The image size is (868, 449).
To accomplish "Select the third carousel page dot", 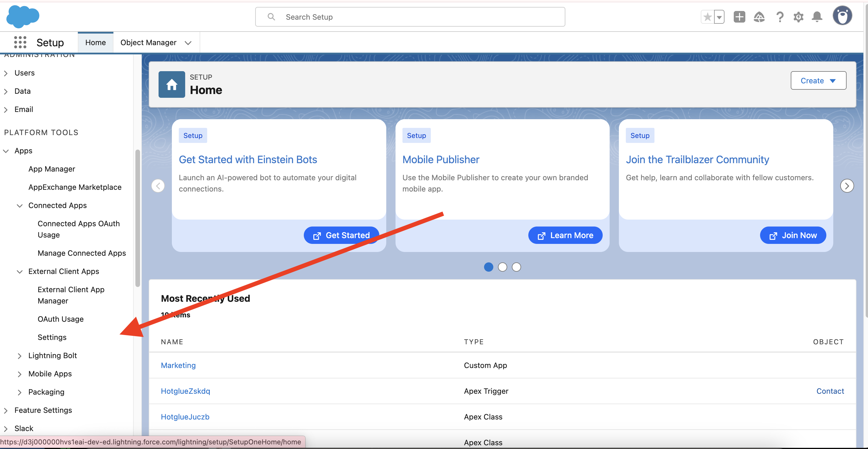I will click(x=516, y=267).
